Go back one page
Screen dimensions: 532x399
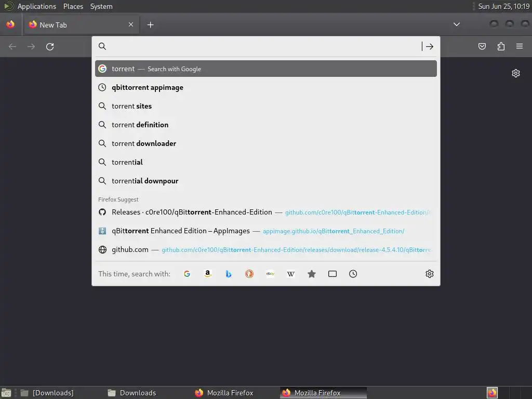pos(12,46)
